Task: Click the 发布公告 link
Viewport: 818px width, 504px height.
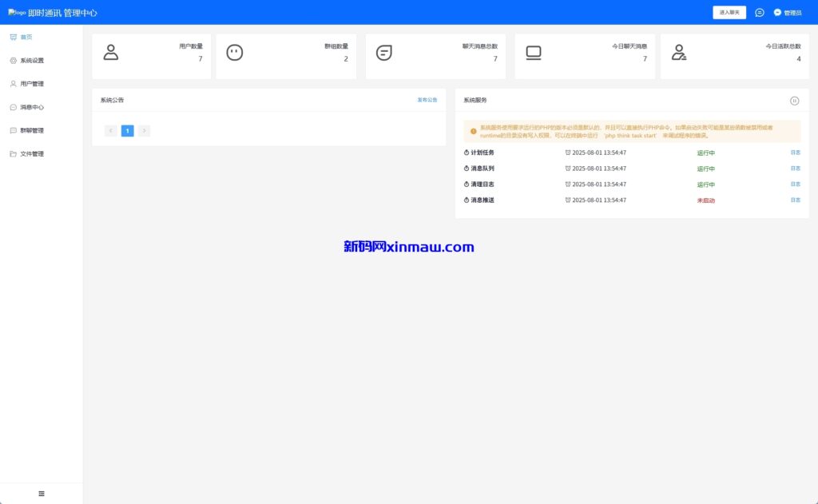Action: coord(427,100)
